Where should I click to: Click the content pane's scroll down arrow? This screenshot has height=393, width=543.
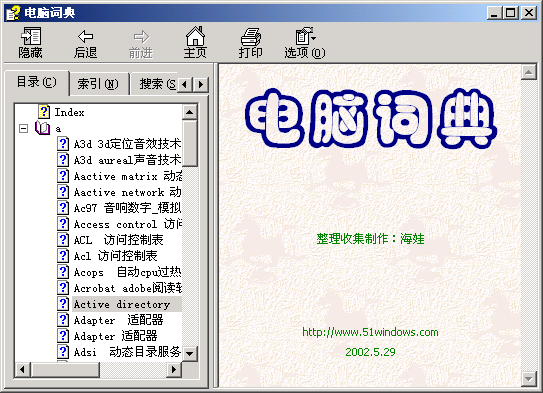coord(528,379)
